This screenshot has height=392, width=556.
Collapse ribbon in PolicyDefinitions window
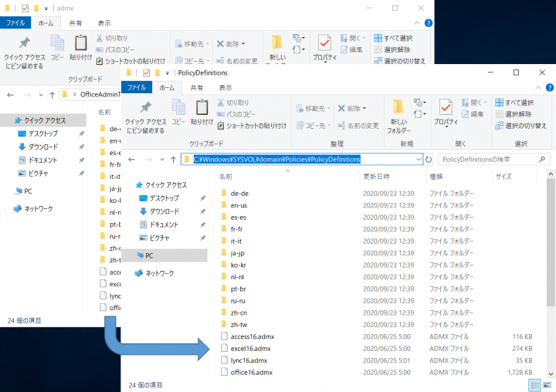click(538, 87)
